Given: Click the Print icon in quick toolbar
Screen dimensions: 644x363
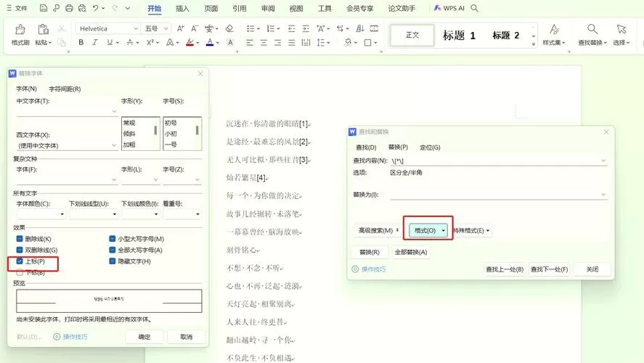Looking at the screenshot, I should point(69,8).
